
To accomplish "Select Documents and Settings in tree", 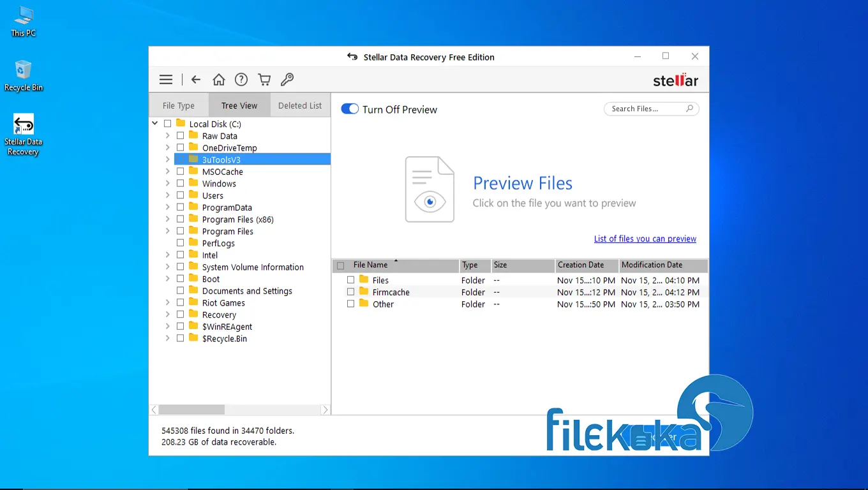I will [x=247, y=291].
